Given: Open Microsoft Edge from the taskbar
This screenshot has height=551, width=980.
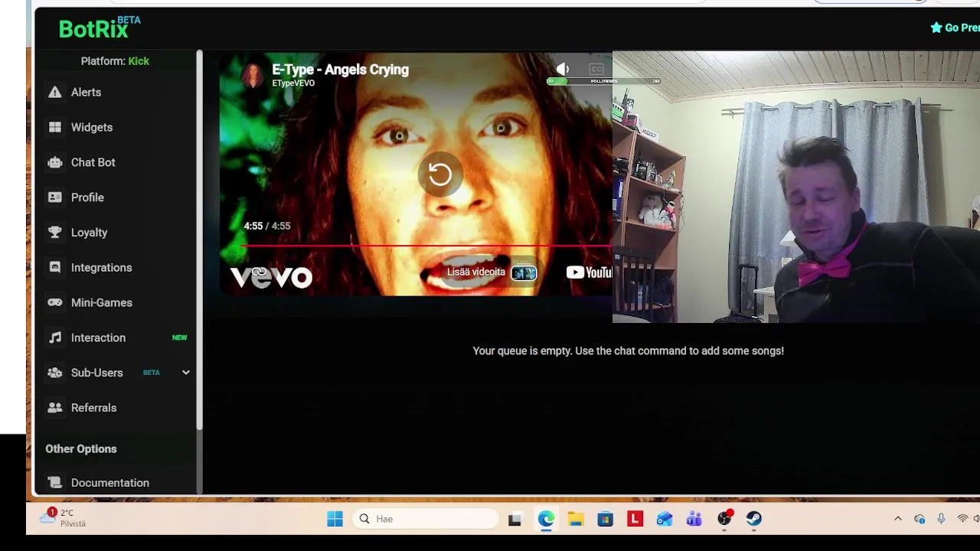Looking at the screenshot, I should click(x=546, y=519).
